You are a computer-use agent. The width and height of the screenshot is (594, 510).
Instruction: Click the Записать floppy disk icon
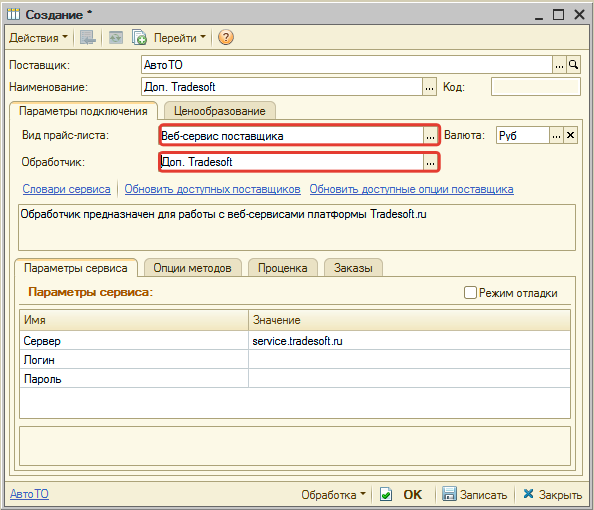point(449,494)
